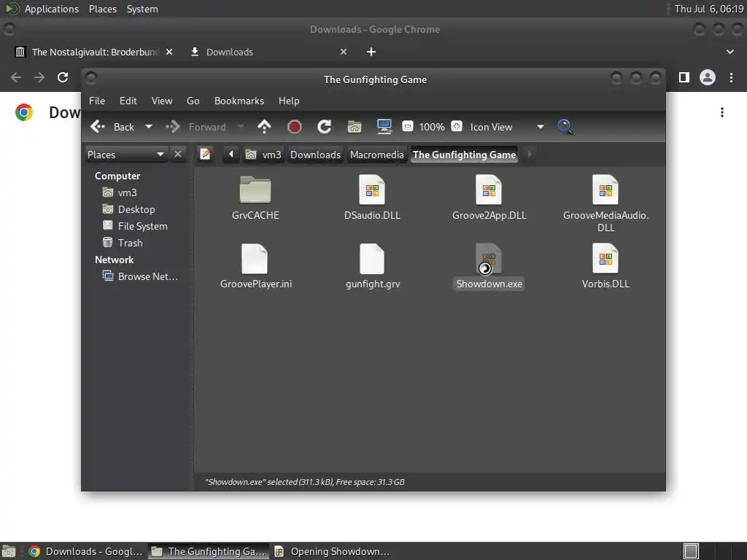Click the show desktop taskbar icon
747x560 pixels.
pos(9,551)
